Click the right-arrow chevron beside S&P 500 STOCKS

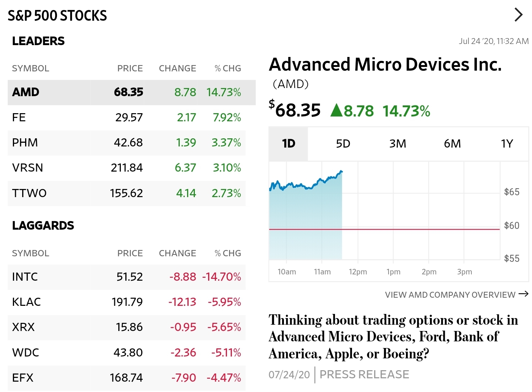point(518,15)
